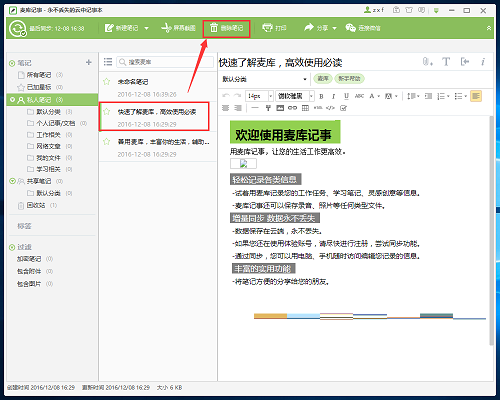Click the attachment paperclip icon
Viewport: 500px width, 400px height.
pos(427,62)
